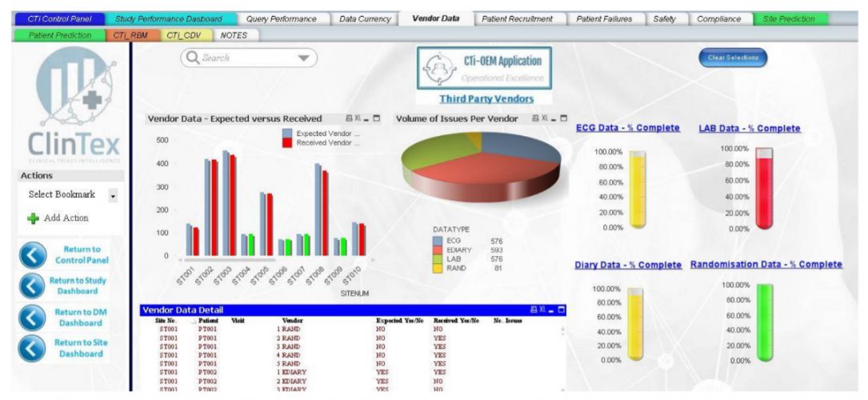Select the Patient Recruitment tab
The width and height of the screenshot is (868, 400).
pyautogui.click(x=517, y=19)
